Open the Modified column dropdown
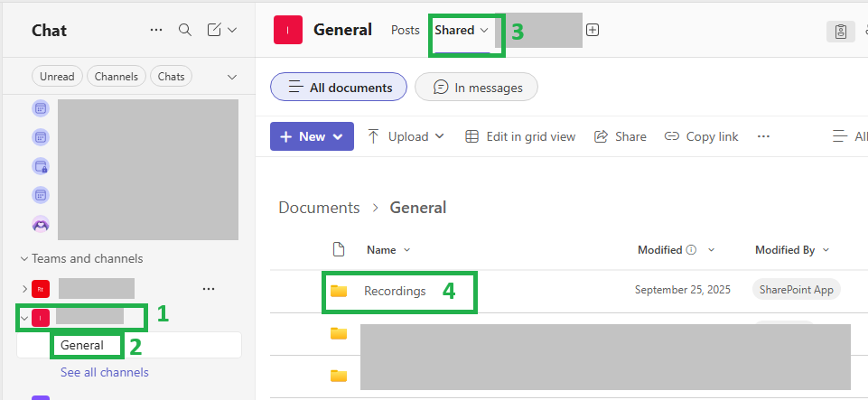The height and width of the screenshot is (400, 868). [712, 250]
